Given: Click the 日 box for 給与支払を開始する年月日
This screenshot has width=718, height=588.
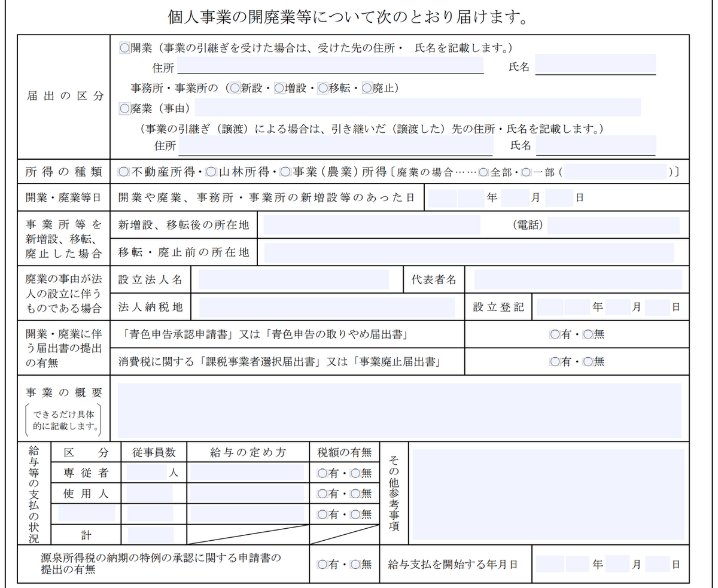Looking at the screenshot, I should [658, 564].
